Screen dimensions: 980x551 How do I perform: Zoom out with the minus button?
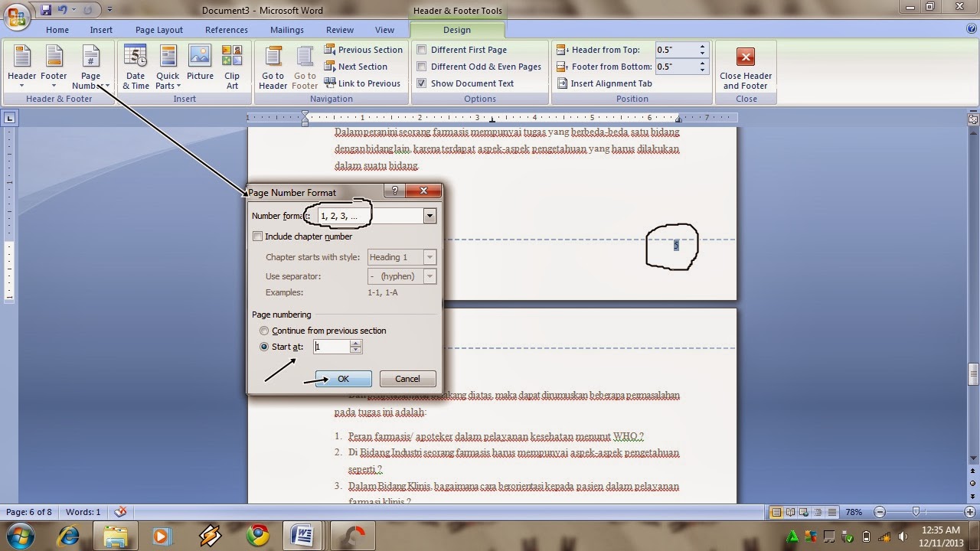(x=880, y=512)
